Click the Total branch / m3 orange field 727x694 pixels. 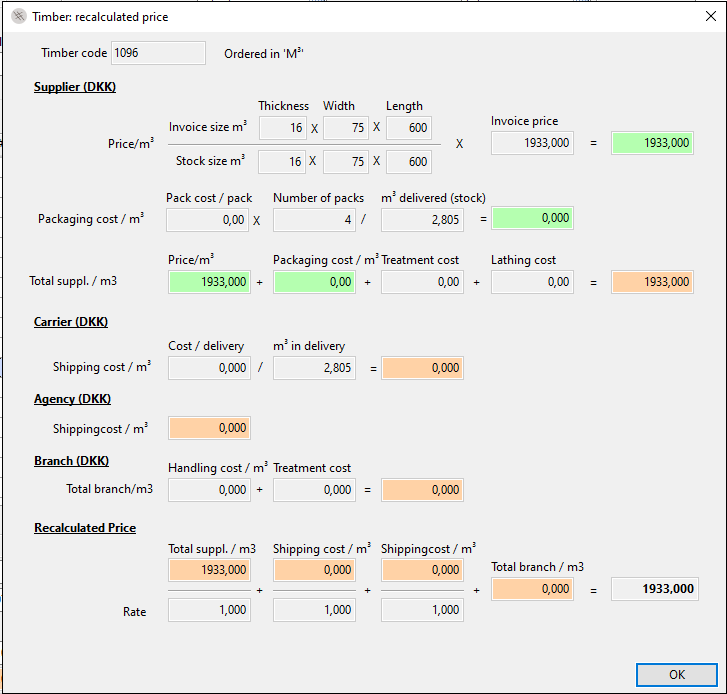[532, 589]
